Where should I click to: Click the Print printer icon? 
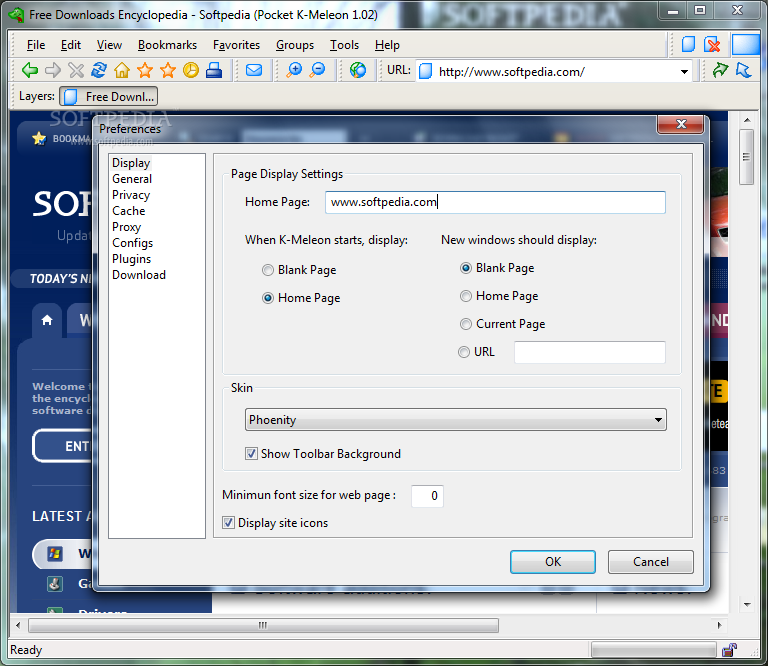coord(214,71)
